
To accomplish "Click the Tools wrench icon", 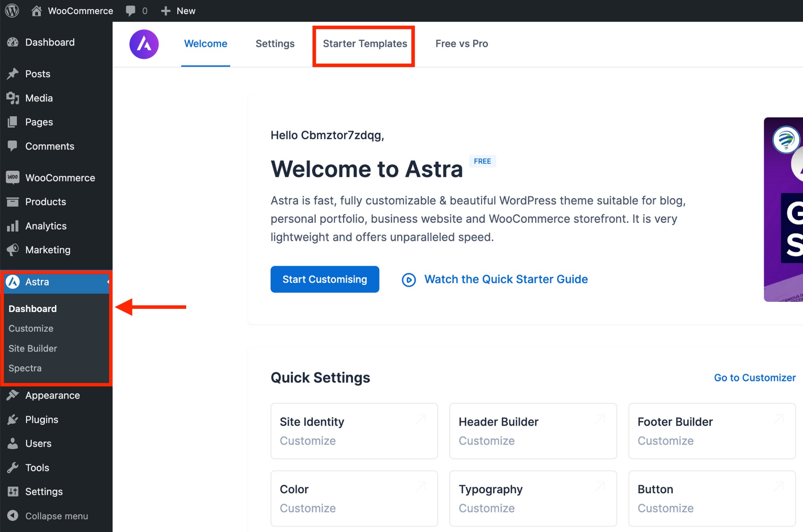I will tap(13, 468).
